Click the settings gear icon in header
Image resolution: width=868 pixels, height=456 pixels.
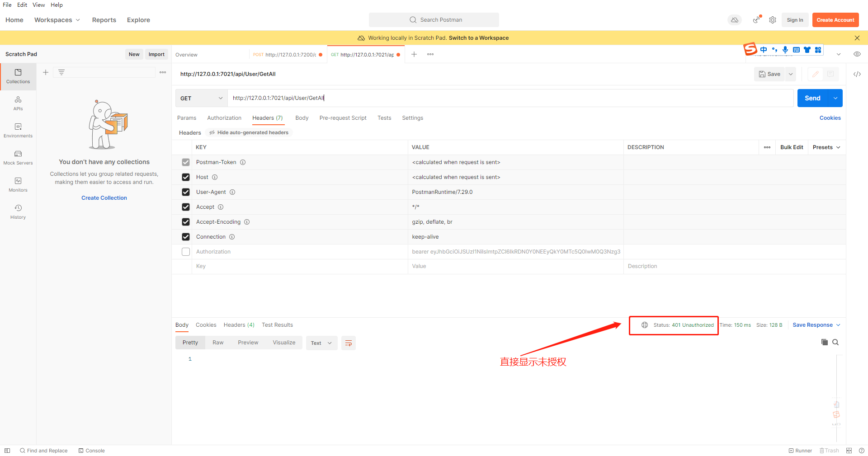pyautogui.click(x=773, y=20)
